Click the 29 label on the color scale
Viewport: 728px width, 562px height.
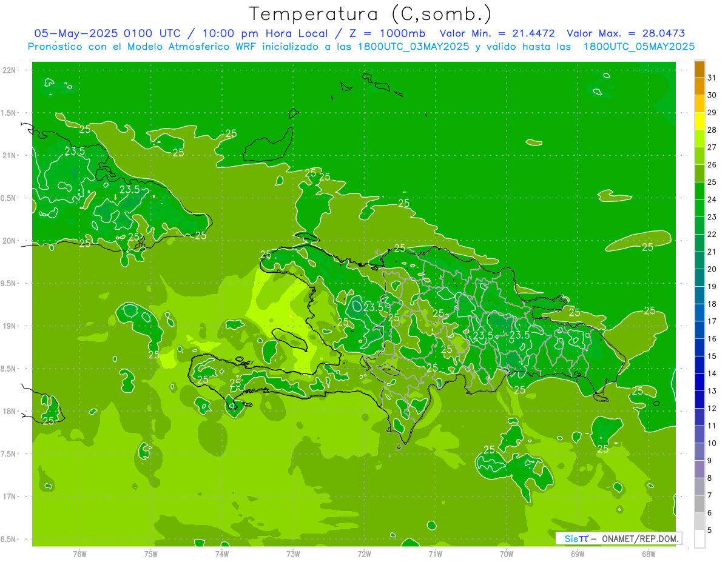pyautogui.click(x=712, y=113)
